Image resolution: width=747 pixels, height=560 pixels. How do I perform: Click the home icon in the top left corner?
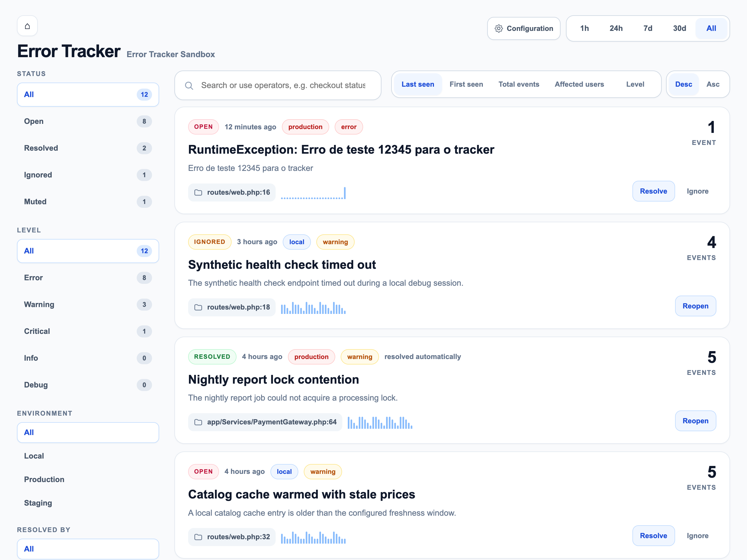(27, 26)
